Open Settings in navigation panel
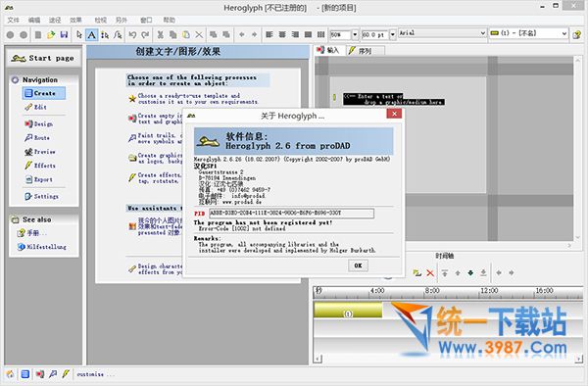Screen dimensions: 588x386 click(41, 196)
